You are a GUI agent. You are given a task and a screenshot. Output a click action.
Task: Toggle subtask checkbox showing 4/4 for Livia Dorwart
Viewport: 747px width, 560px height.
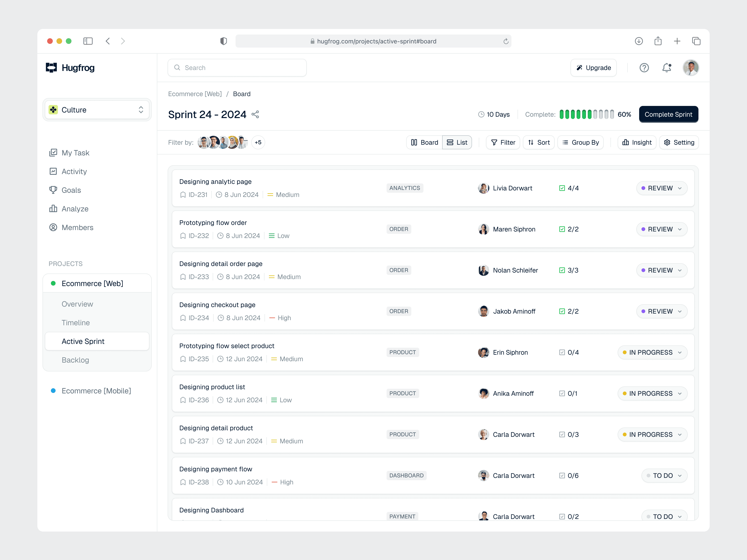(562, 188)
